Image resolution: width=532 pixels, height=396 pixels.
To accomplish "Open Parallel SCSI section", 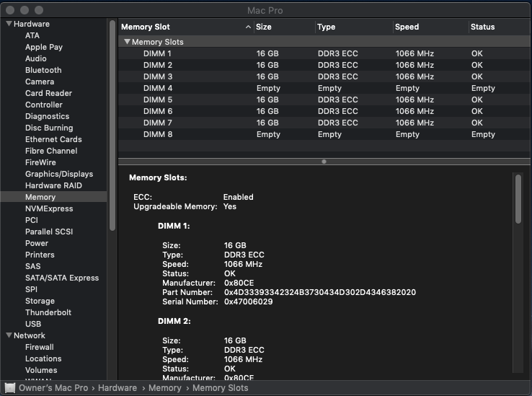I will [49, 232].
